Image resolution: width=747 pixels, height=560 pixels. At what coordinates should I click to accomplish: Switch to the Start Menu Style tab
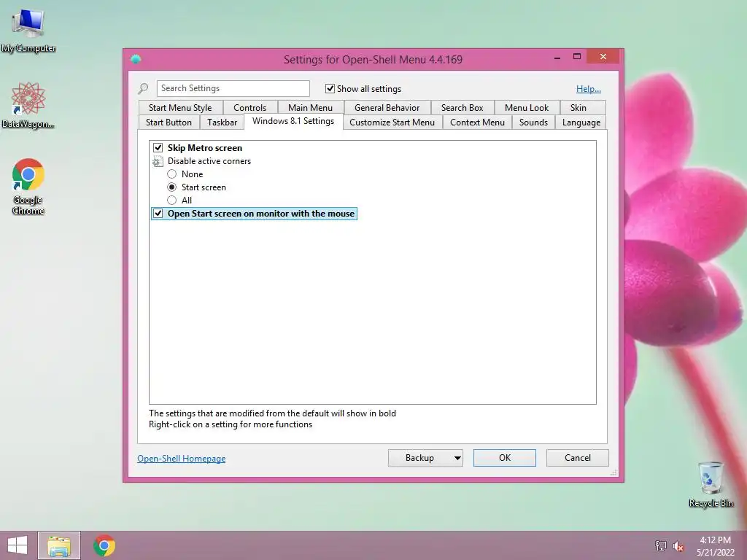180,108
